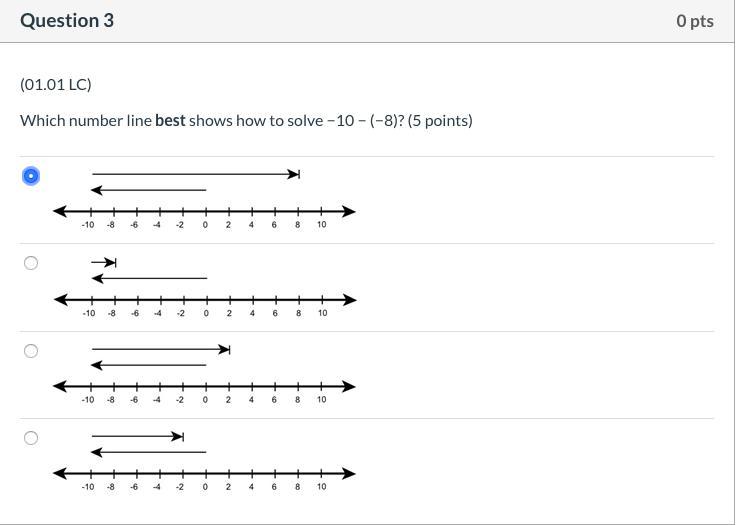Viewport: 736px width, 525px height.
Task: Select the third answer's radio button
Action: coord(31,351)
